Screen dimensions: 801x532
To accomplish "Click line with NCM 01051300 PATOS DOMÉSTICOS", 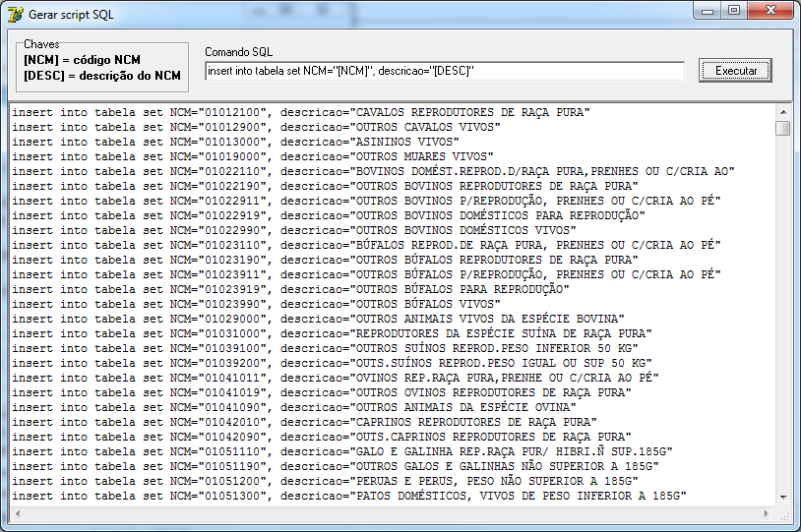I will (349, 497).
